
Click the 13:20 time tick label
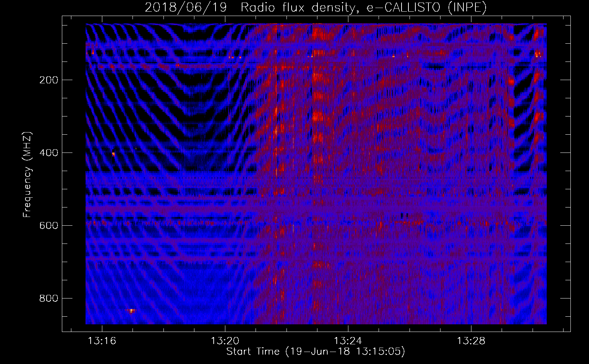coord(225,341)
